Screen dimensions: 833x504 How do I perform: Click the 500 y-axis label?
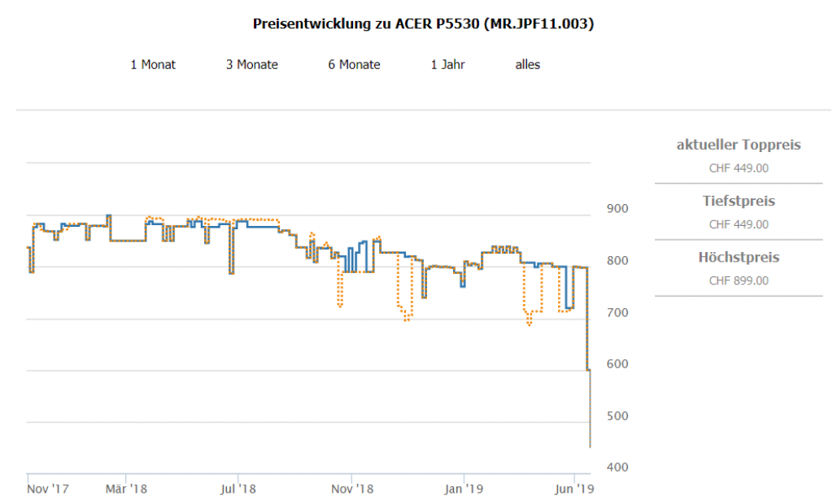point(617,415)
